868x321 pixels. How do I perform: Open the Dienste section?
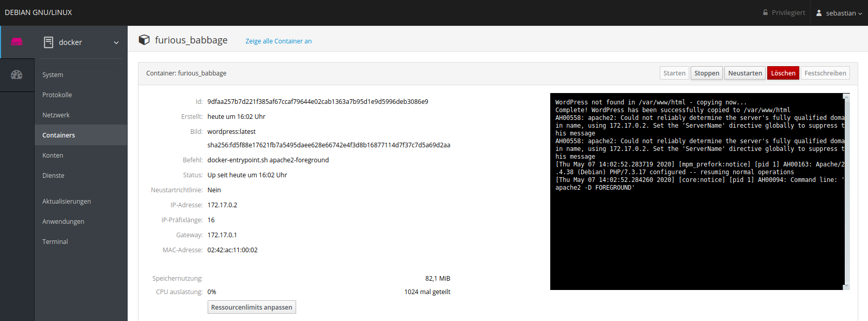click(x=81, y=175)
